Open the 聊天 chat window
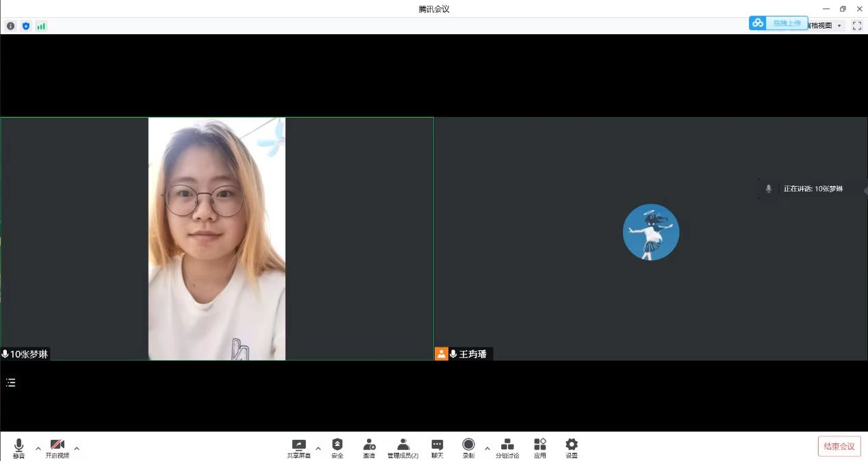 pyautogui.click(x=437, y=448)
